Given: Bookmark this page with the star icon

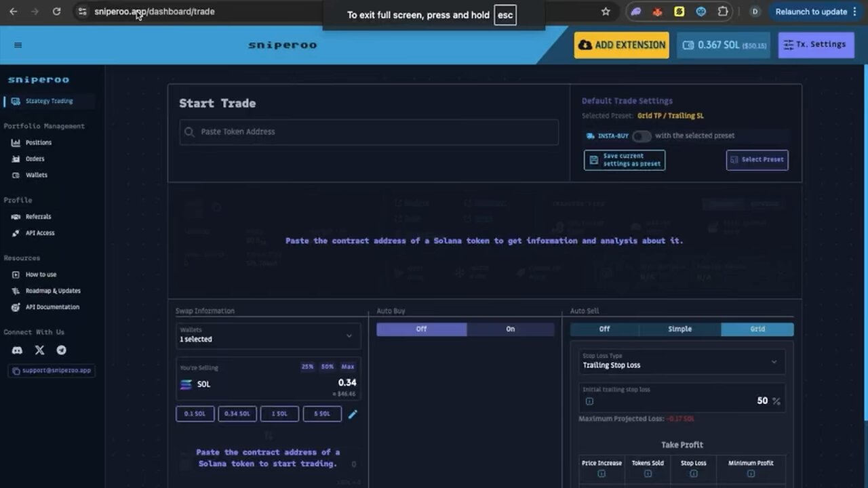Looking at the screenshot, I should coord(606,12).
